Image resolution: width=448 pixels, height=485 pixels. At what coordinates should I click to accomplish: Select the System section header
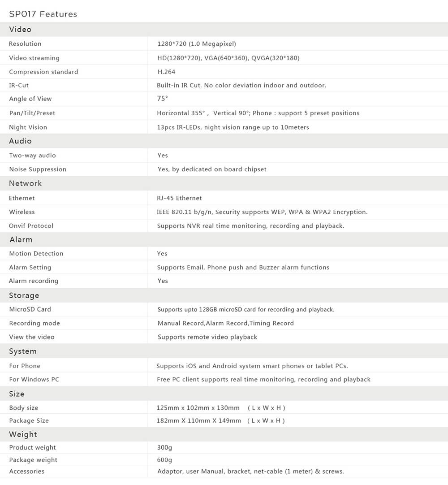[23, 351]
